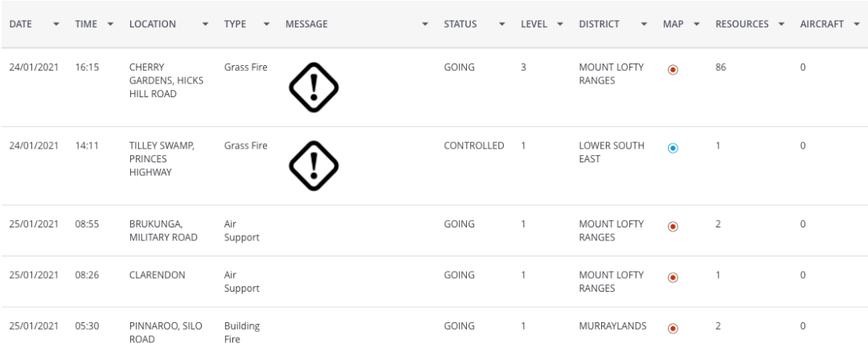Open map marker for Clarendon incident
The width and height of the screenshot is (868, 356).
[x=673, y=277]
